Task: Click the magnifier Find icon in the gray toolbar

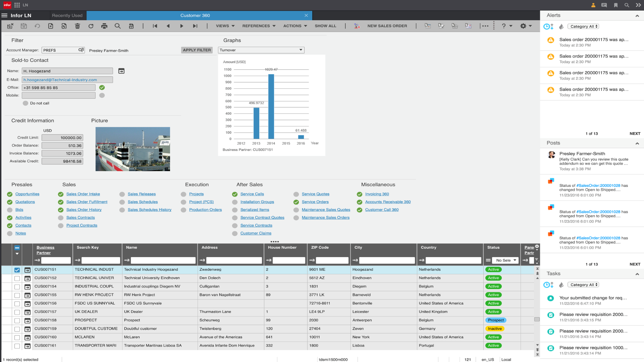Action: 118,26
